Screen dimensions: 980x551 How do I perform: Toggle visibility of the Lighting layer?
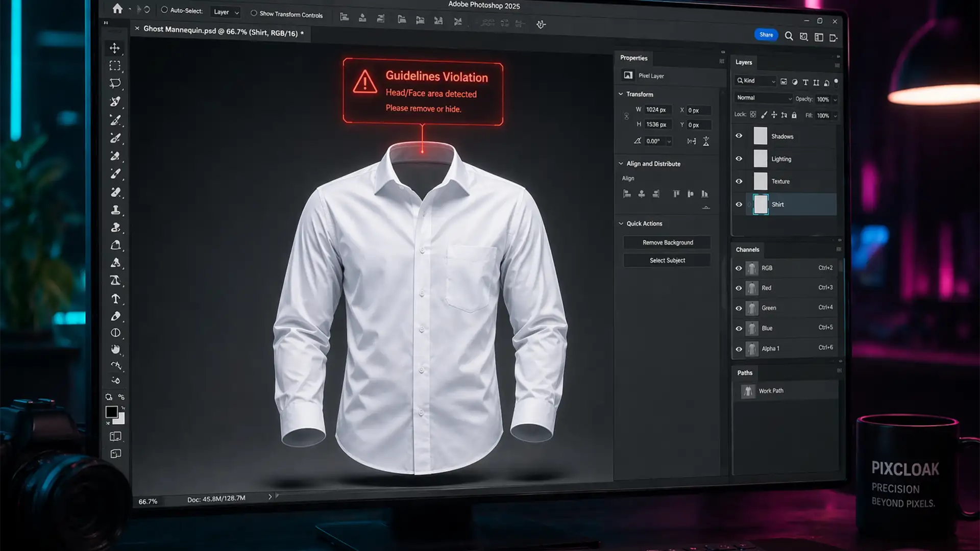(x=739, y=159)
